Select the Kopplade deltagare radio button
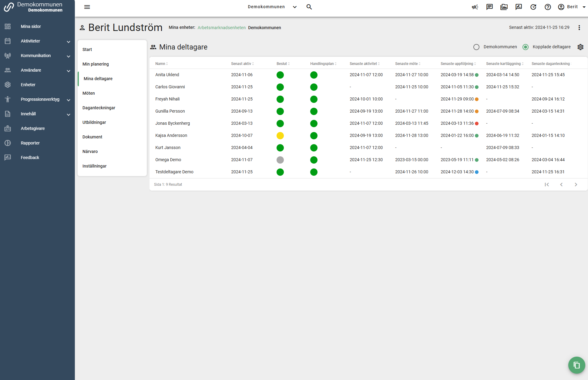 point(526,47)
